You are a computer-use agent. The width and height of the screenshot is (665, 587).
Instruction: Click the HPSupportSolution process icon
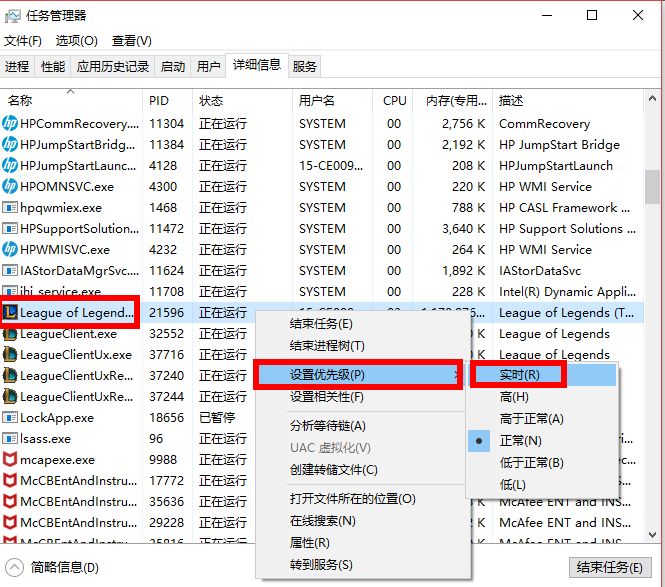click(10, 229)
